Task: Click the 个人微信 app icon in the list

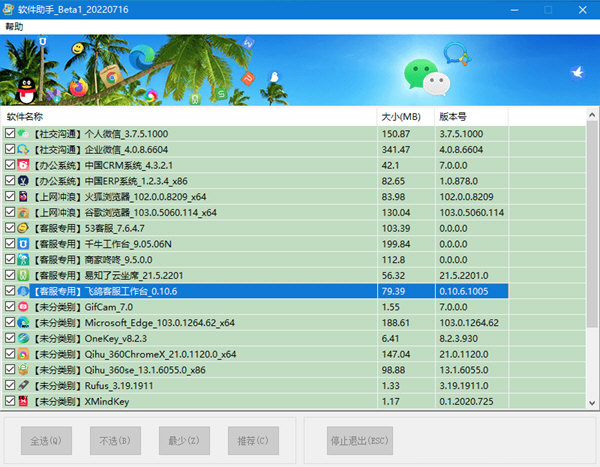Action: [x=24, y=134]
